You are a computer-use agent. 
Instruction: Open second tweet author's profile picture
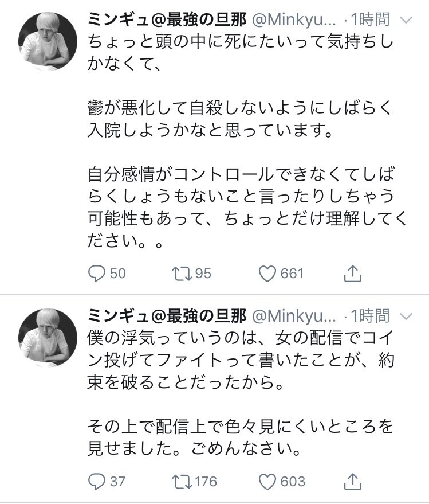[48, 336]
